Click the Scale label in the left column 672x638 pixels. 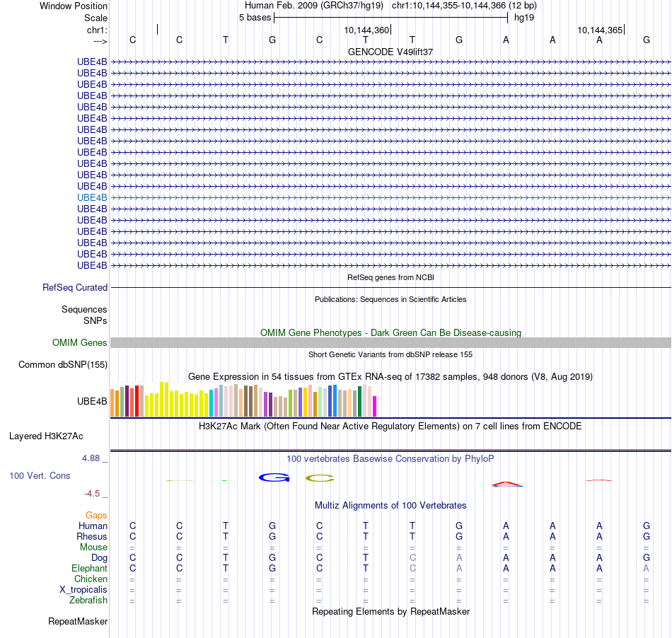95,18
